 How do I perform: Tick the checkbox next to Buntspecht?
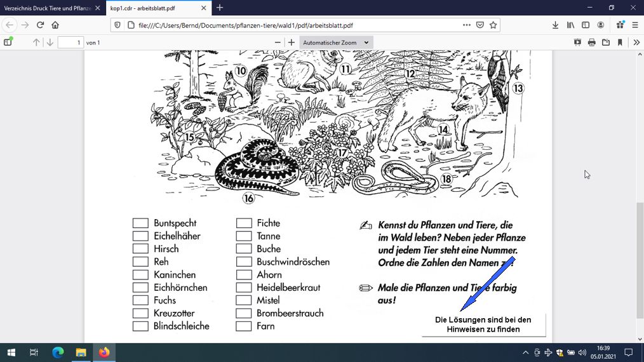[140, 223]
